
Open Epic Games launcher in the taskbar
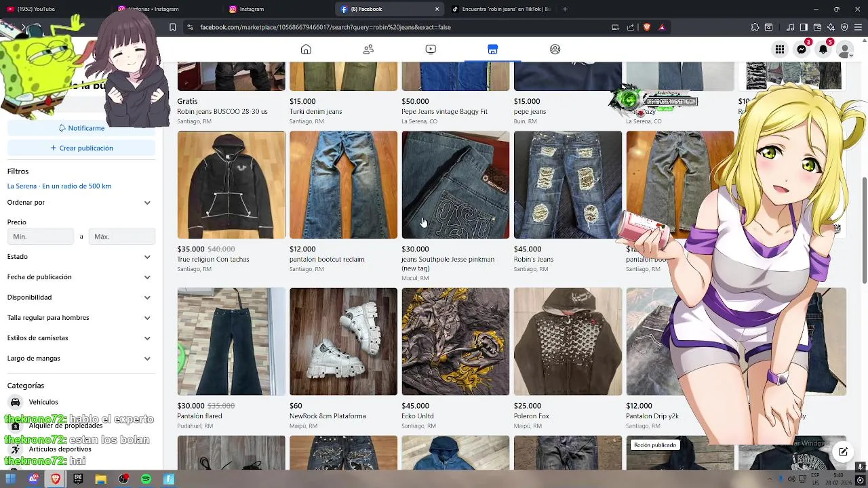pyautogui.click(x=78, y=479)
